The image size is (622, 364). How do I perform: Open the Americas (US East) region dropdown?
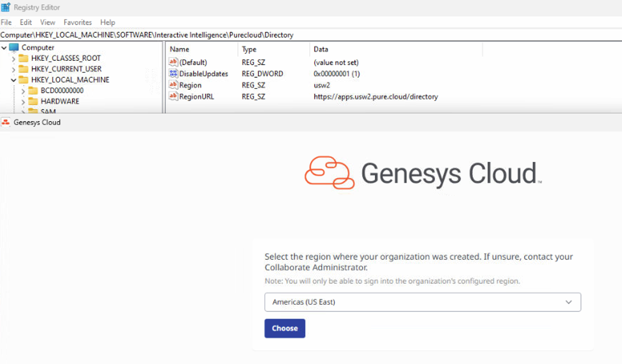[x=422, y=302]
